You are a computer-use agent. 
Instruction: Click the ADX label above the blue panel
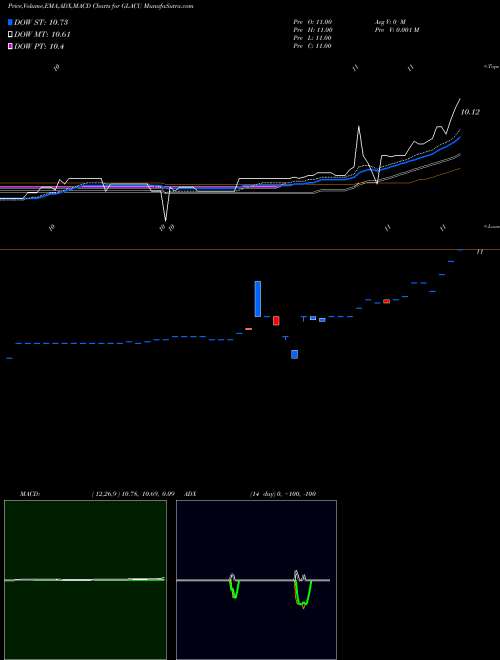pyautogui.click(x=190, y=494)
